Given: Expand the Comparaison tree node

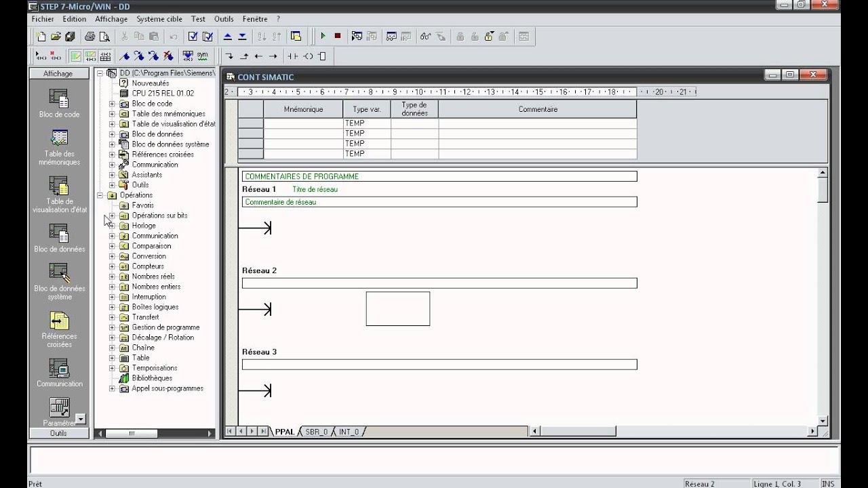Looking at the screenshot, I should 113,246.
